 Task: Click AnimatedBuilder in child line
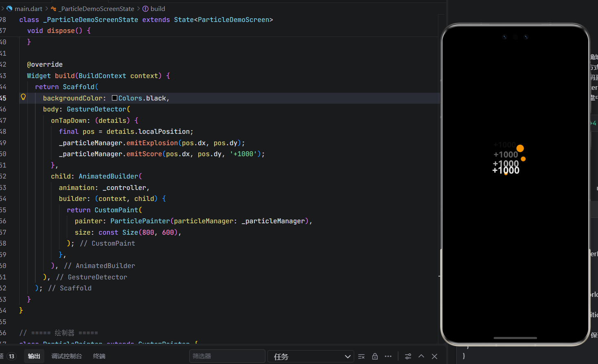[x=108, y=176]
